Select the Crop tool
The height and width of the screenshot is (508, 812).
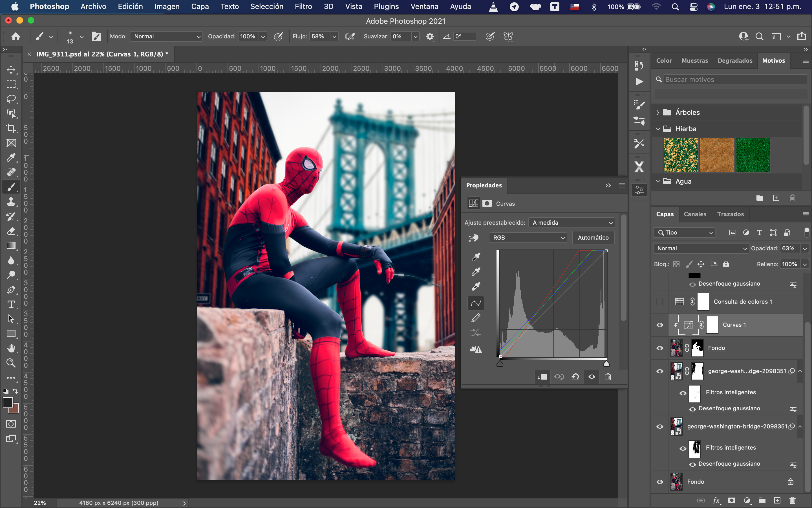tap(11, 128)
